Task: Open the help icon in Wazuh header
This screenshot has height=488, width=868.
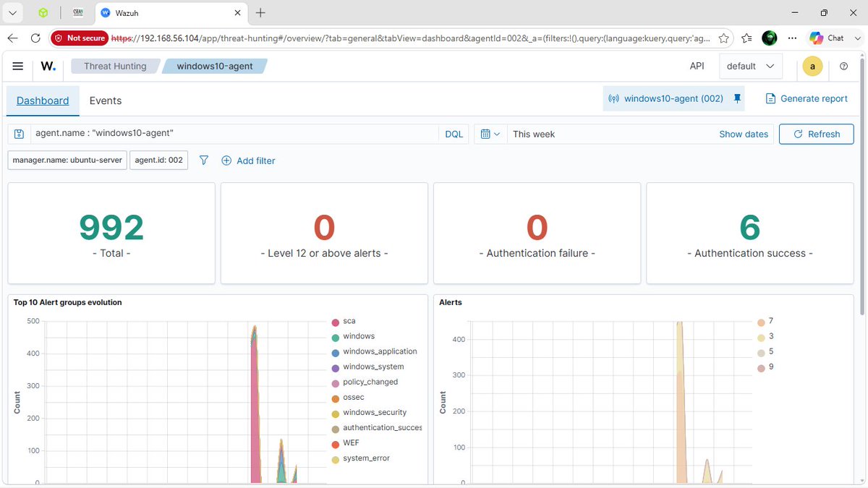Action: pyautogui.click(x=843, y=66)
